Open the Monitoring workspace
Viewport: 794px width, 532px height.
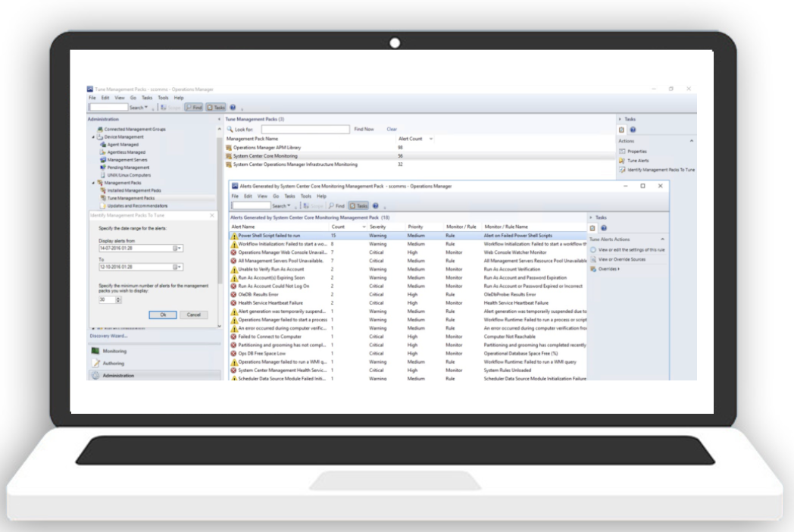click(155, 351)
